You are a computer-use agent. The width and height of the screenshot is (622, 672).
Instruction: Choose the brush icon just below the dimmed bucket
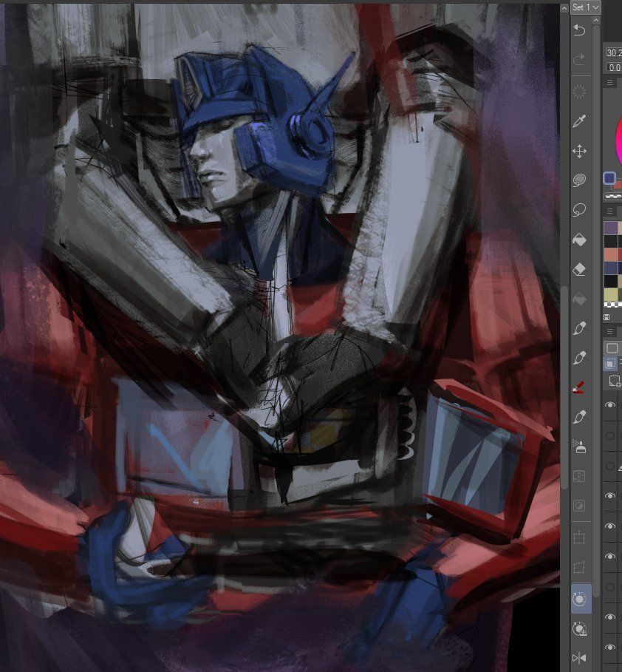[579, 329]
